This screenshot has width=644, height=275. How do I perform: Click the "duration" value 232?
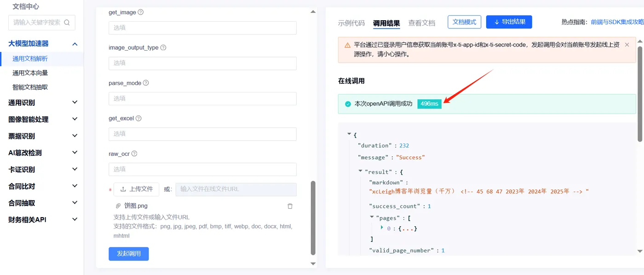[x=404, y=145]
